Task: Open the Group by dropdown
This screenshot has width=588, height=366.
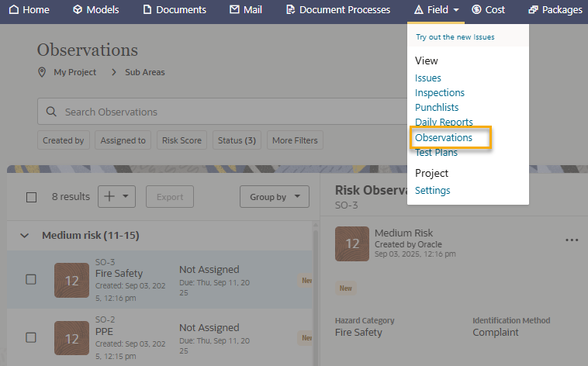Action: 275,197
